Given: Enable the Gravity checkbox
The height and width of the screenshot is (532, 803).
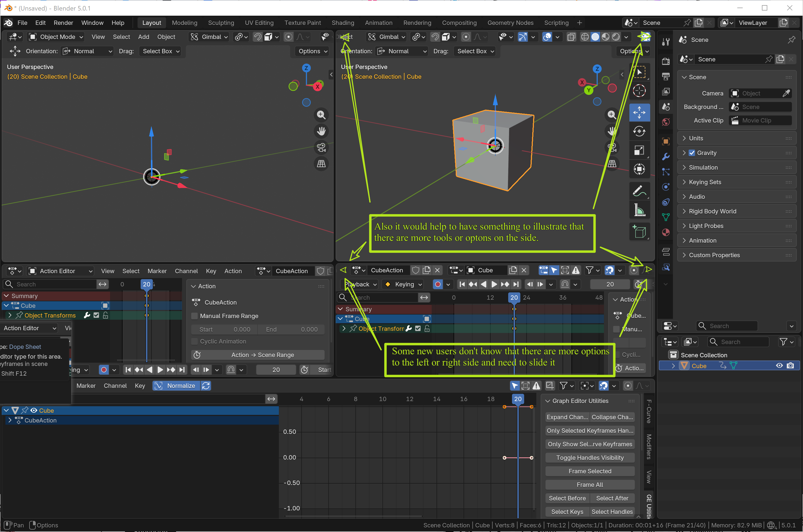Looking at the screenshot, I should (x=692, y=153).
